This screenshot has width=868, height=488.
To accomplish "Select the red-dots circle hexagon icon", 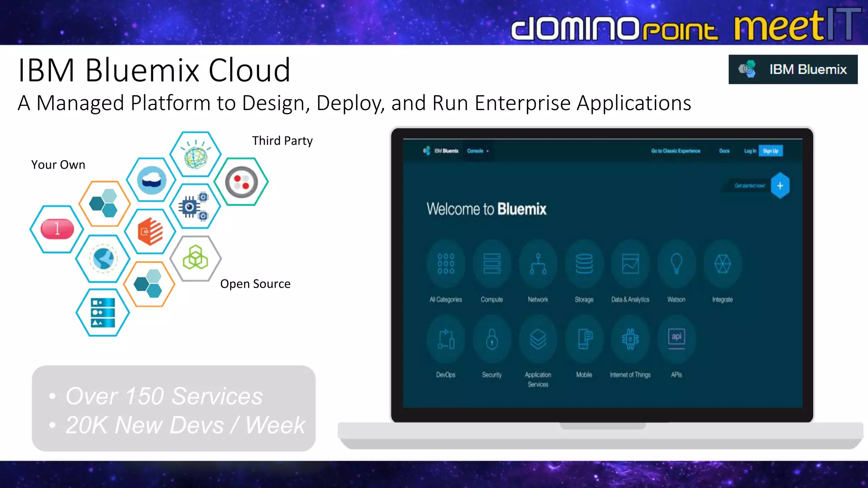I will coord(241,182).
